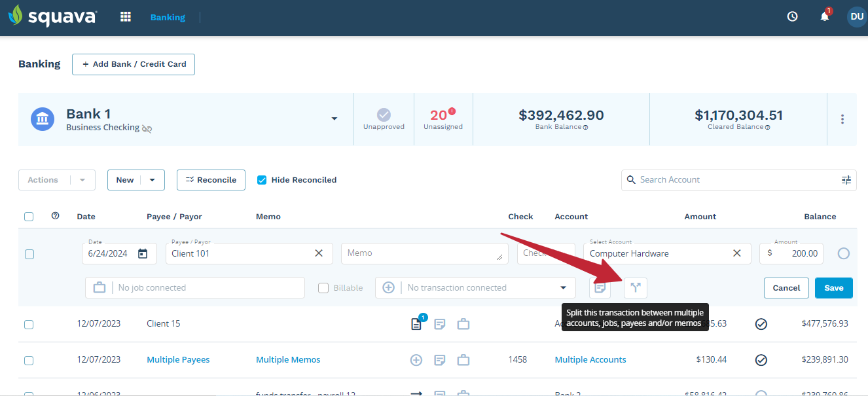Check the edit row's selection checkbox
868x396 pixels.
[x=29, y=255]
